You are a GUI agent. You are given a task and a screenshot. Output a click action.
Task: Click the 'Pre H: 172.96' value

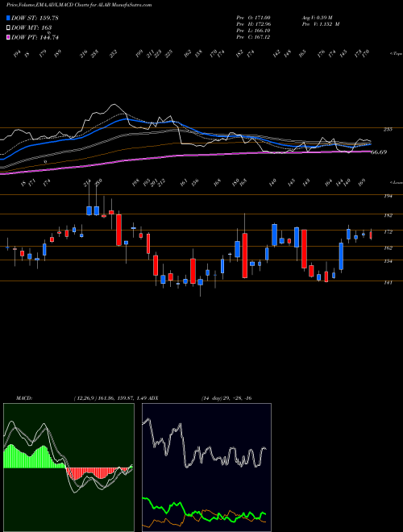click(253, 24)
